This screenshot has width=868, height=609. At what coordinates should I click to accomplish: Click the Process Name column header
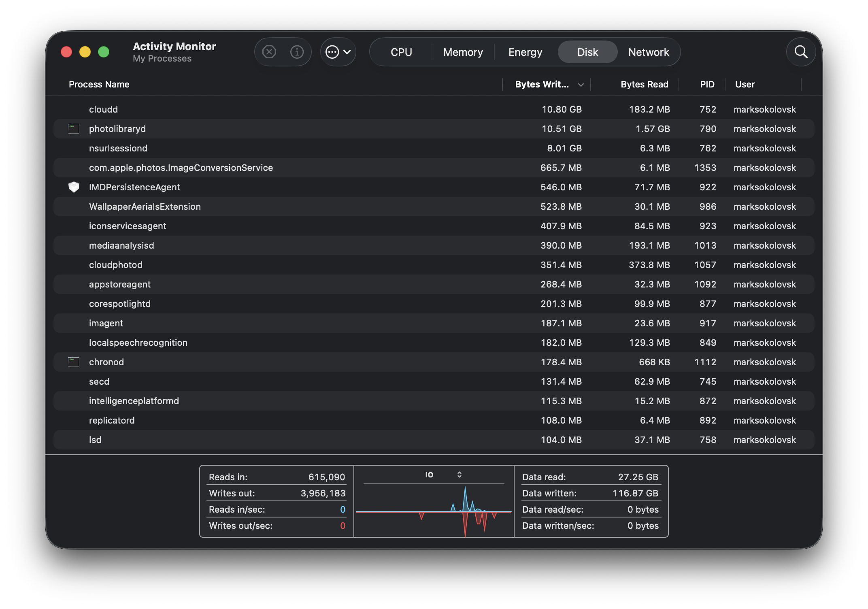(99, 84)
